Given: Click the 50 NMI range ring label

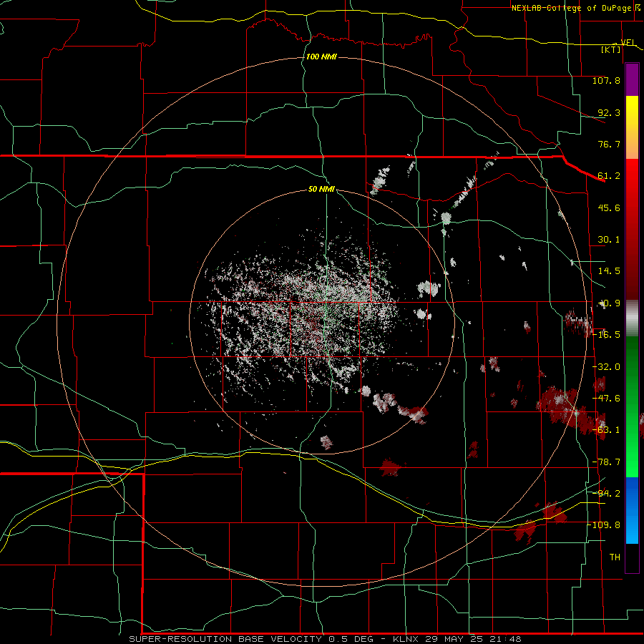Looking at the screenshot, I should tap(321, 189).
